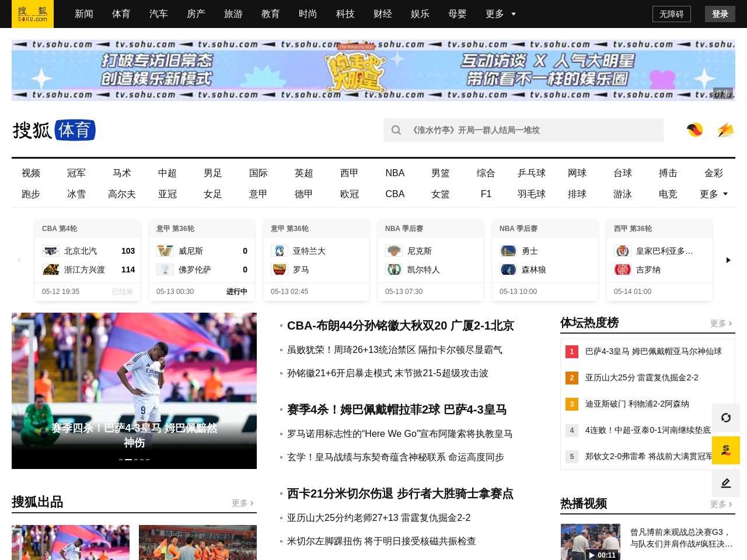Click Girona team logo
The height and width of the screenshot is (560, 747).
623,269
